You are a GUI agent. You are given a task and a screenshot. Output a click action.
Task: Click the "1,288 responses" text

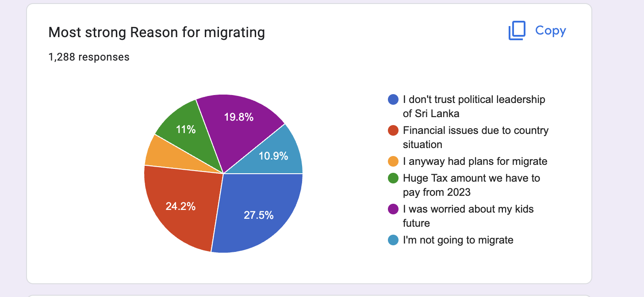click(89, 57)
